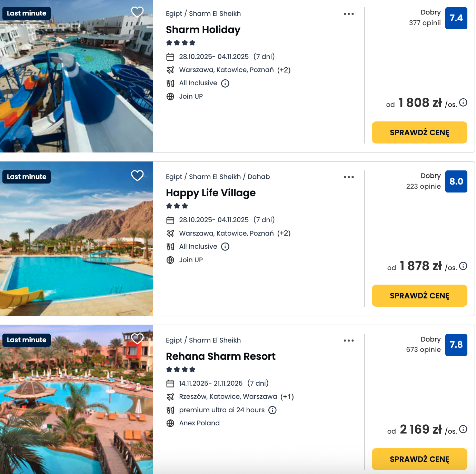Favorite Sharm Holiday with heart icon
Image resolution: width=476 pixels, height=474 pixels.
[x=137, y=12]
